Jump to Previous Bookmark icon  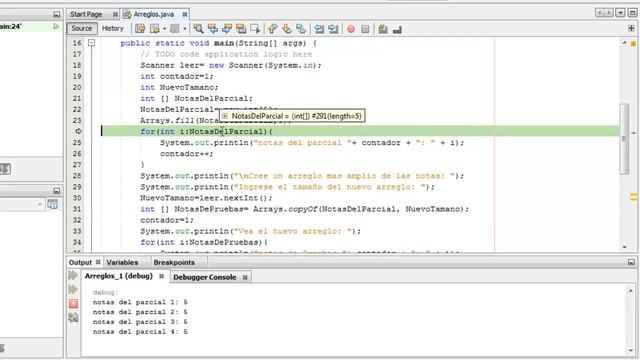(x=272, y=29)
